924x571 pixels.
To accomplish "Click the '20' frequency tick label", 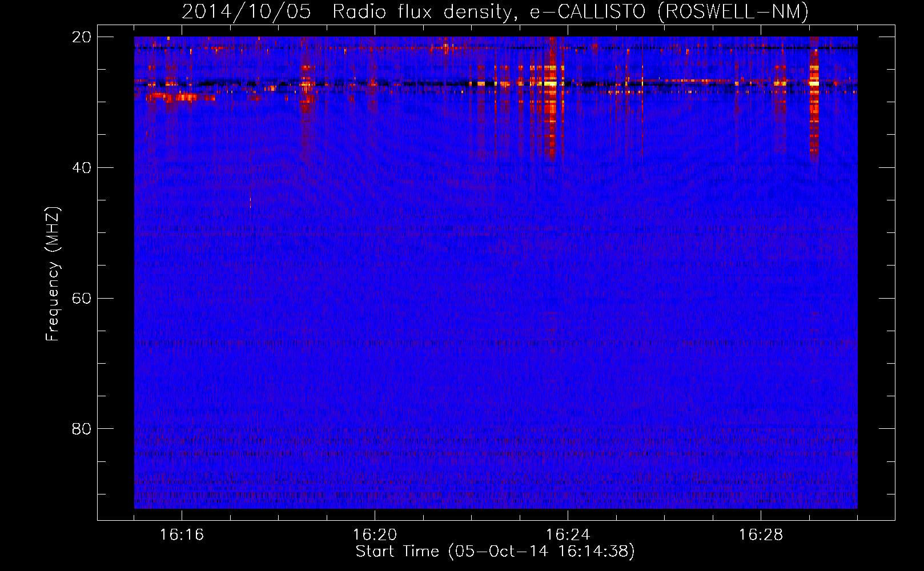I will pos(82,37).
